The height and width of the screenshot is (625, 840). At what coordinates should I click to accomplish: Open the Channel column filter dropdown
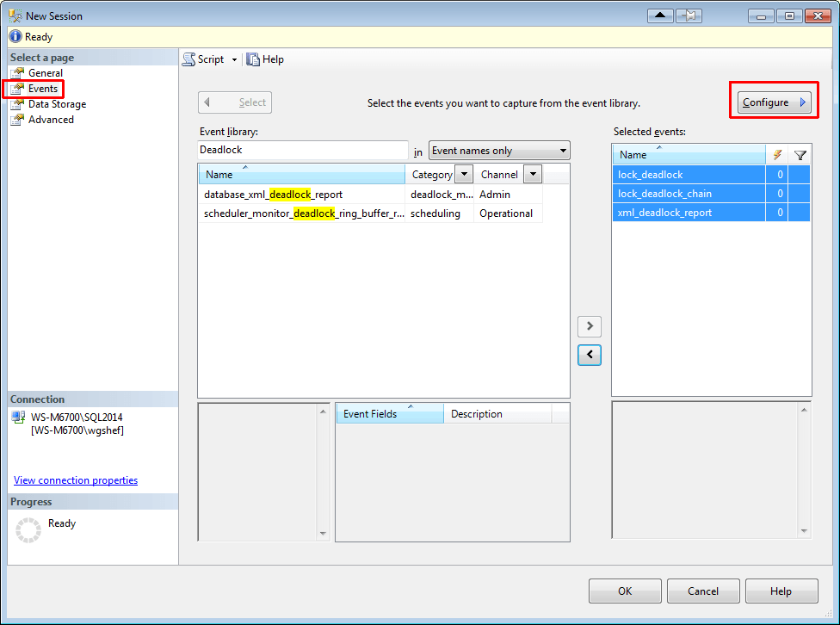click(x=532, y=174)
